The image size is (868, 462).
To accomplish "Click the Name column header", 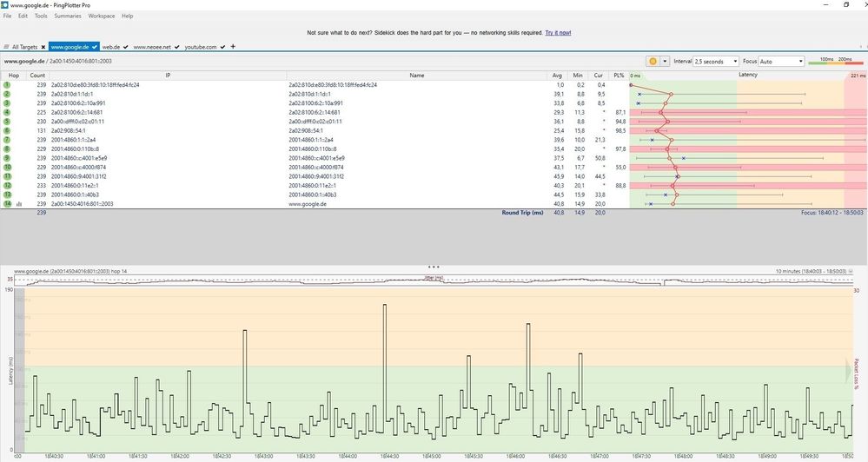I will [x=417, y=76].
